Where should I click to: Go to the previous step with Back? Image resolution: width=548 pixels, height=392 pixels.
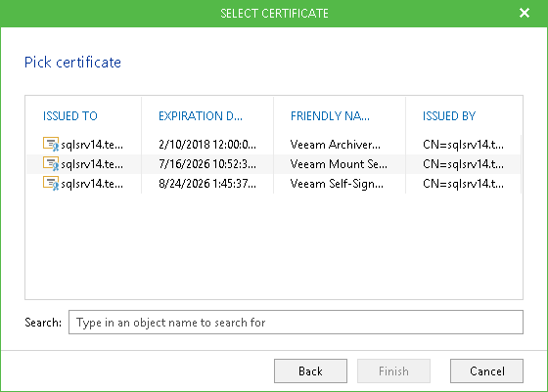310,371
